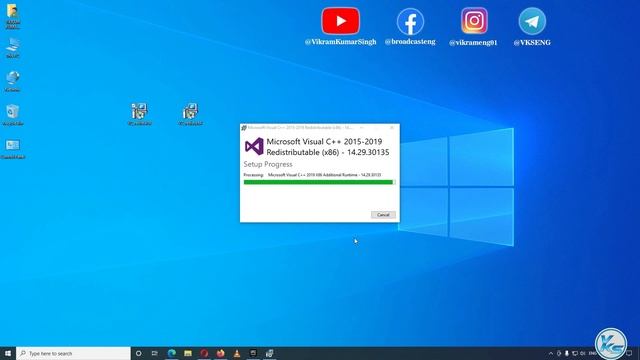The height and width of the screenshot is (360, 640).
Task: Open Cortana from the taskbar
Action: pyautogui.click(x=138, y=353)
